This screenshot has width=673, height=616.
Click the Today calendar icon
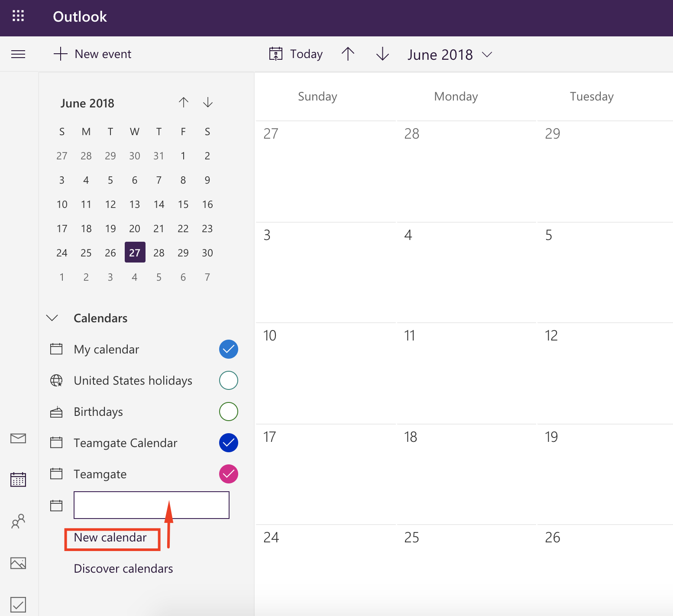(x=276, y=54)
